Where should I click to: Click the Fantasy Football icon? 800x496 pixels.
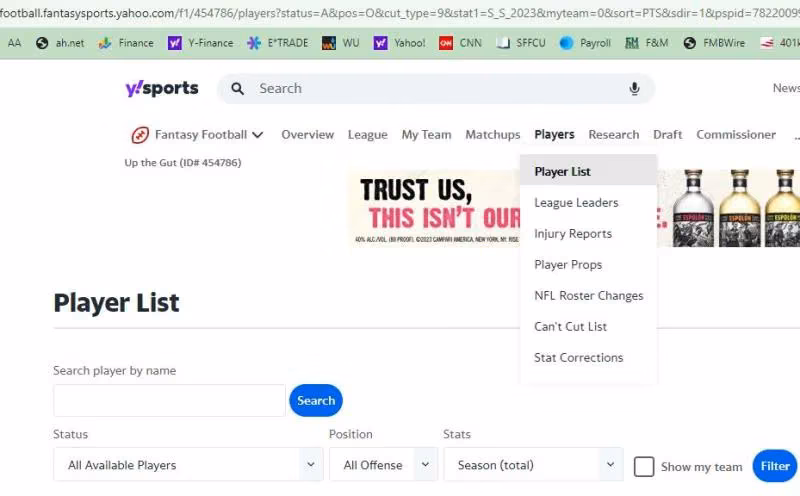(140, 135)
